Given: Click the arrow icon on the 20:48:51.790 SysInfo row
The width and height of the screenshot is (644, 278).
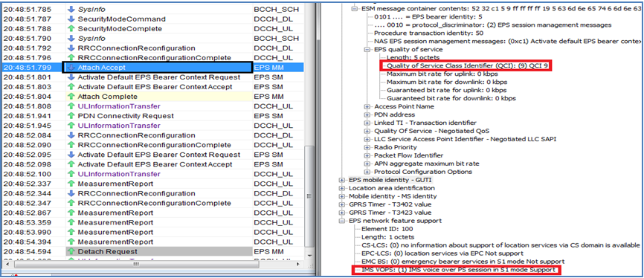Looking at the screenshot, I should 71,38.
